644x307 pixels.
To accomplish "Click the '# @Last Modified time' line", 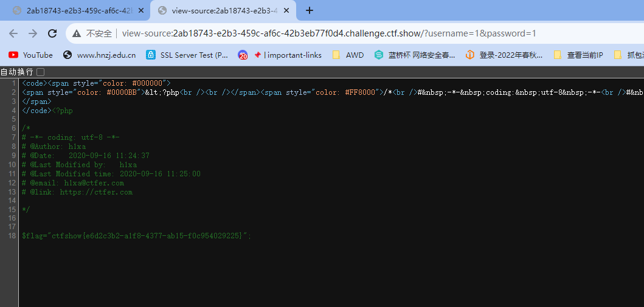I will tap(111, 174).
